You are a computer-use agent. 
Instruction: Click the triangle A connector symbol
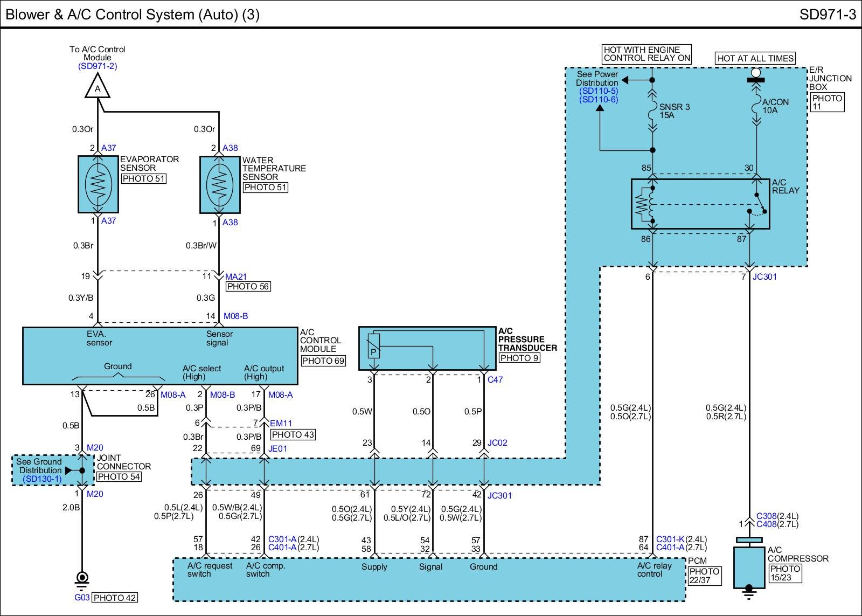click(x=98, y=88)
